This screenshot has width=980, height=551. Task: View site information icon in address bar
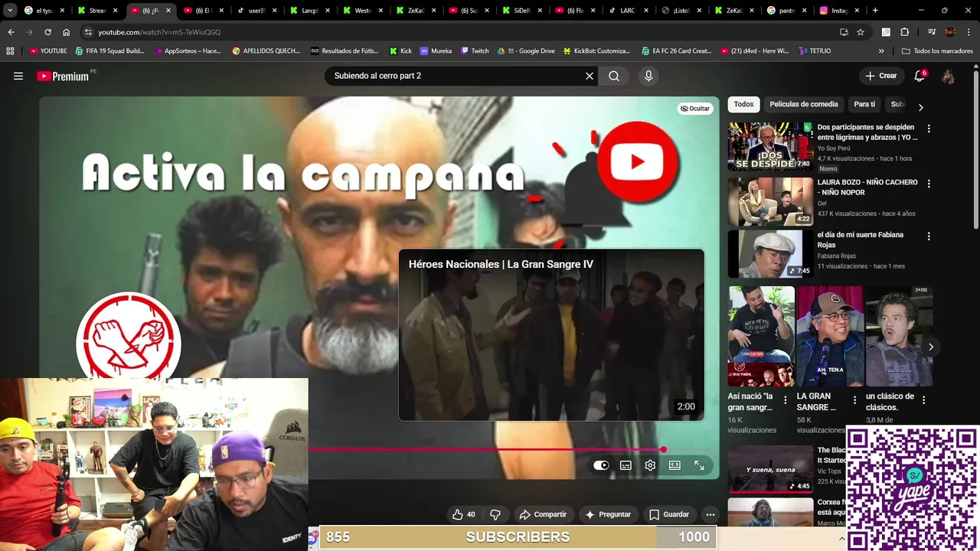point(88,32)
